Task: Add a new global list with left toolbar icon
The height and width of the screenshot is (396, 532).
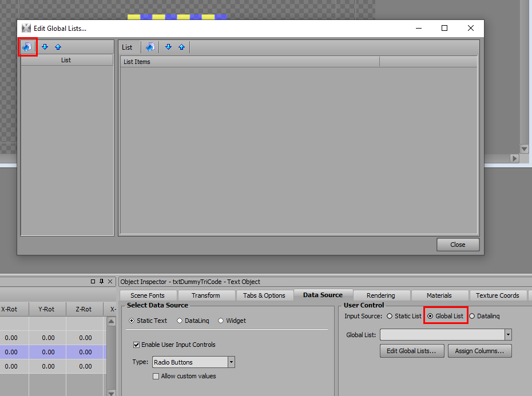Action: [x=27, y=47]
